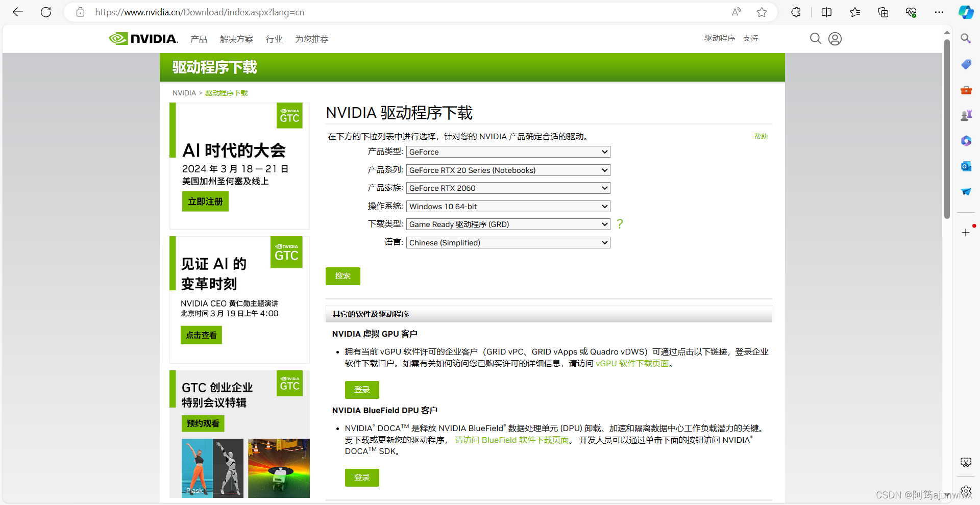The width and height of the screenshot is (980, 505).
Task: Click 点击查看 keynote button
Action: tap(201, 335)
